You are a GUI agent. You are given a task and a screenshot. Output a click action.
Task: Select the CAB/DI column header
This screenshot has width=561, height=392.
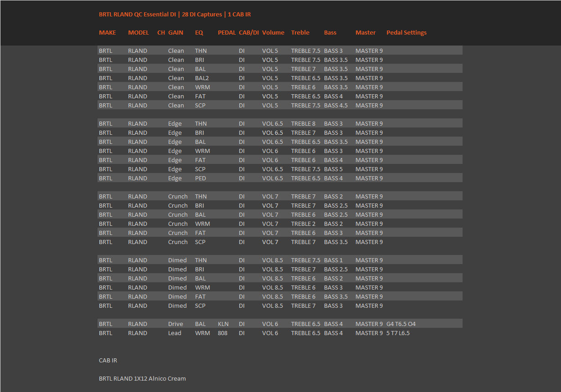249,32
